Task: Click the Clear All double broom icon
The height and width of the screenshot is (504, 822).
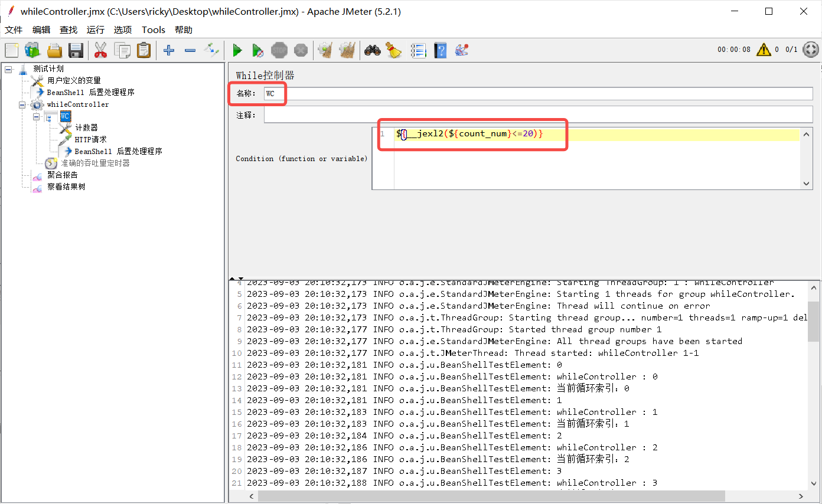Action: point(347,50)
